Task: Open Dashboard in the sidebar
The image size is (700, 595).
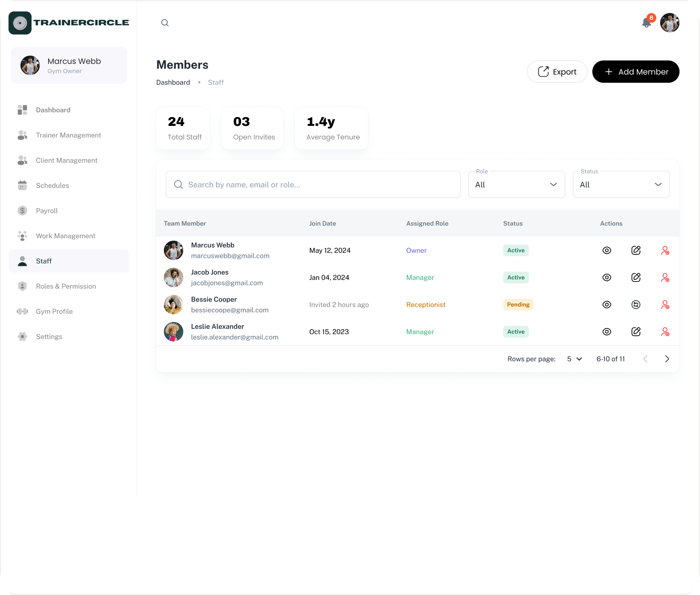Action: pos(69,110)
